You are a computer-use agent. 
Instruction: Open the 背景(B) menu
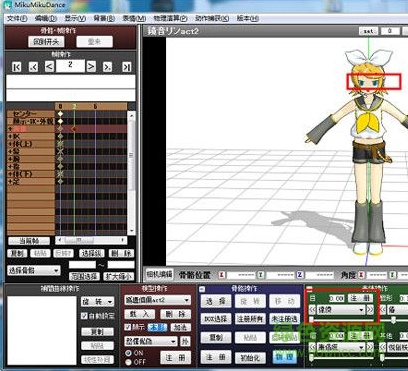(104, 19)
